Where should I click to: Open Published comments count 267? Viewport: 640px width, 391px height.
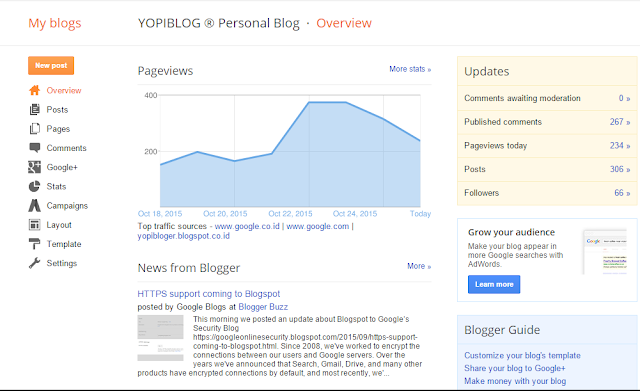(x=620, y=122)
